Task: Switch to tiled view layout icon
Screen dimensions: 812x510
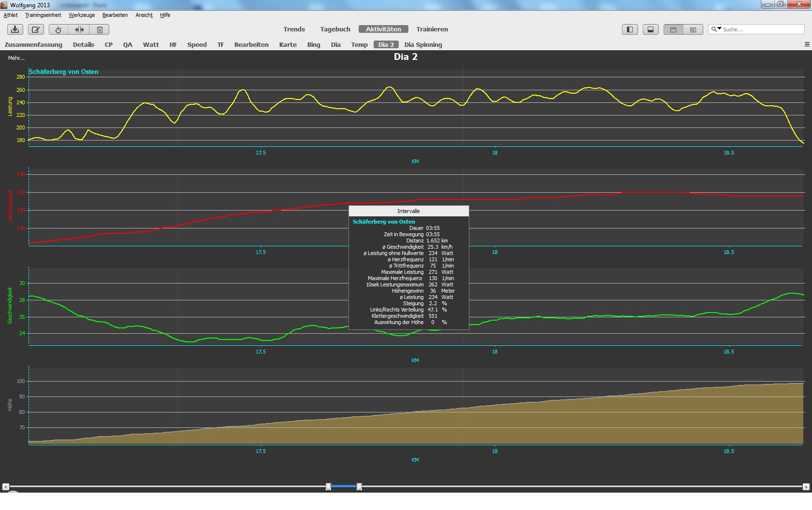Action: coord(693,29)
